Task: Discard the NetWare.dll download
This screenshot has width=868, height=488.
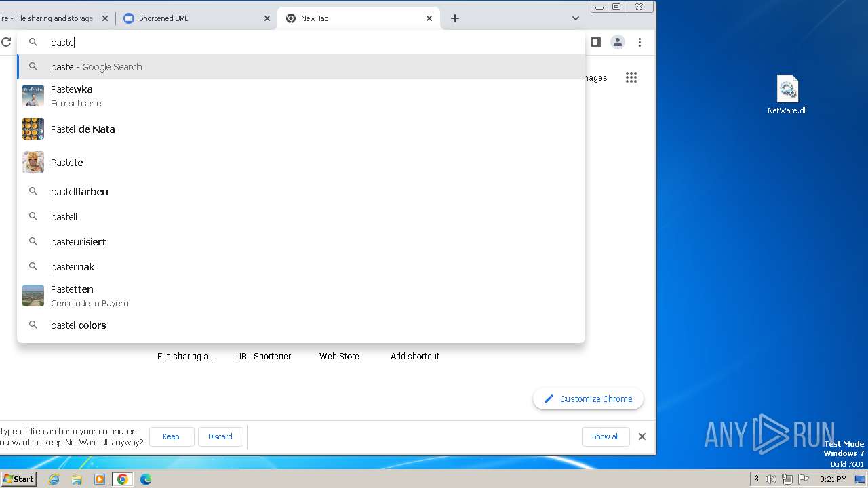Action: 220,436
